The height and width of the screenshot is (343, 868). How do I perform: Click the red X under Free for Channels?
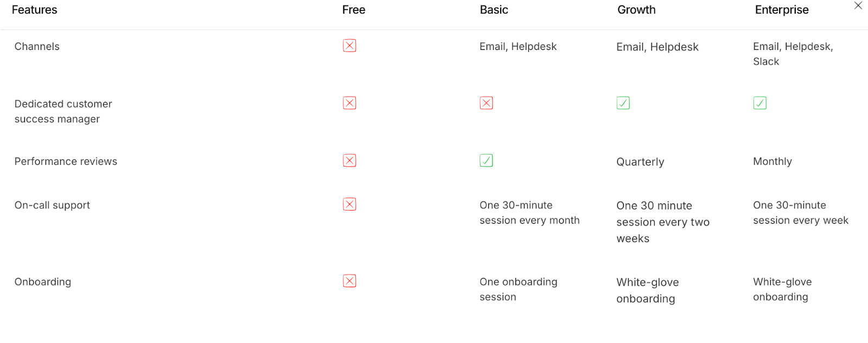[x=350, y=46]
